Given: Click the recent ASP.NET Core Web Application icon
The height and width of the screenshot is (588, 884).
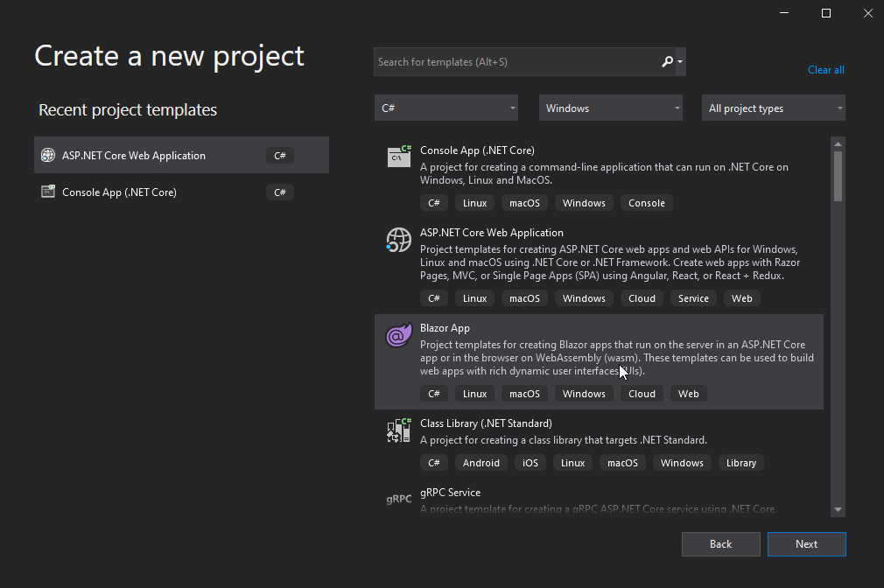Looking at the screenshot, I should [x=48, y=155].
